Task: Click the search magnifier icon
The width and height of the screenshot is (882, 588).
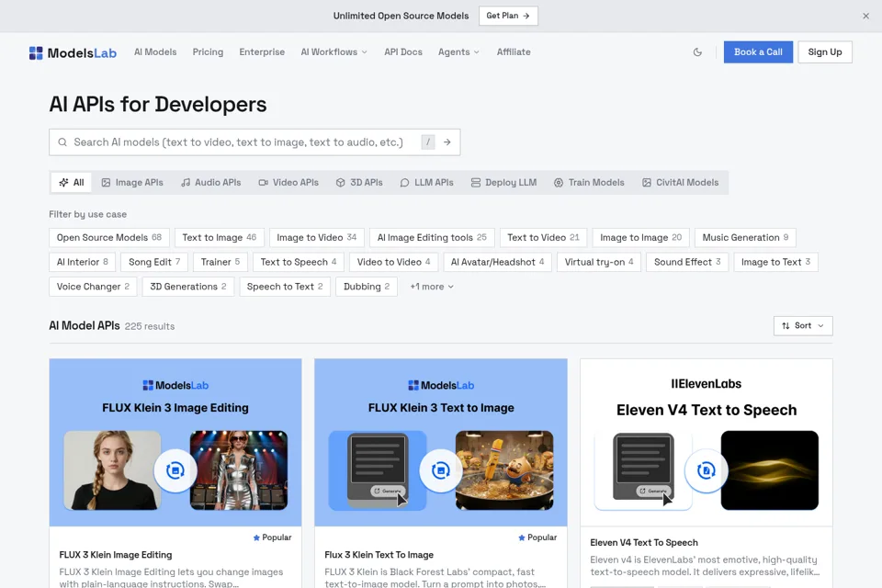Action: coord(62,142)
